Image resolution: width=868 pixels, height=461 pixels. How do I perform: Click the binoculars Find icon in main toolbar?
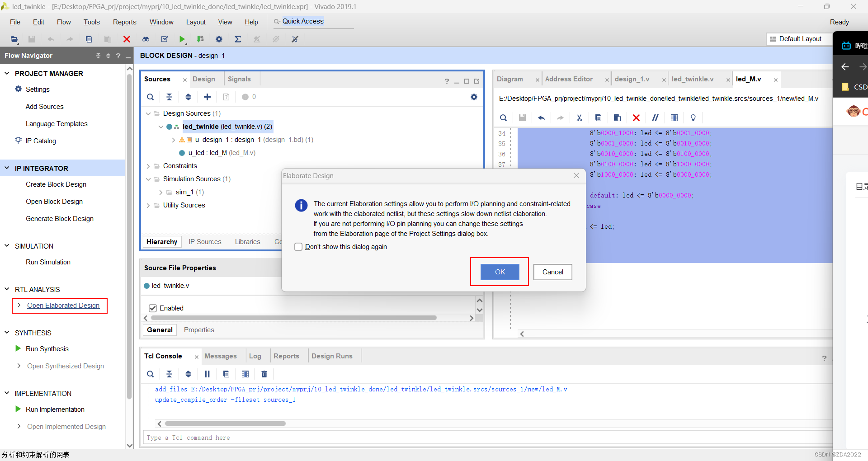tap(146, 39)
